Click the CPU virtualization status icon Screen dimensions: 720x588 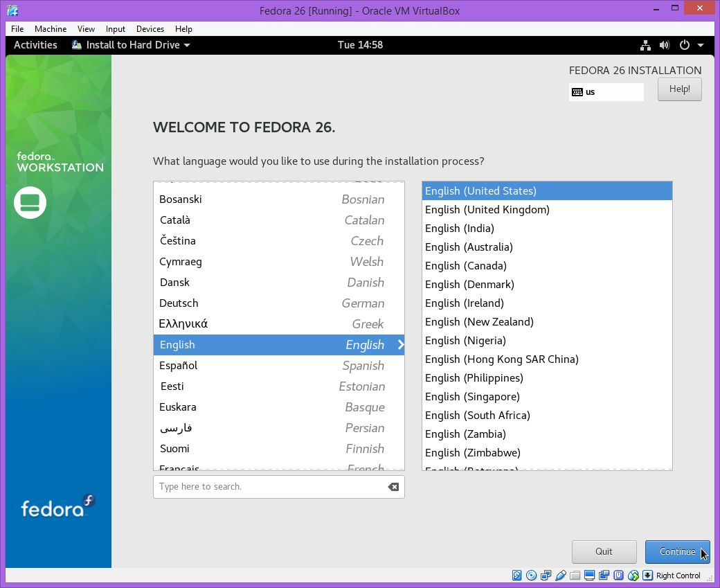tap(618, 575)
